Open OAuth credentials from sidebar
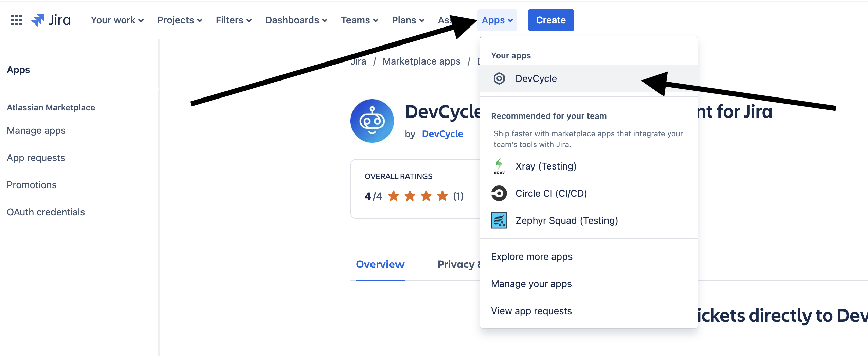The height and width of the screenshot is (356, 868). pyautogui.click(x=46, y=212)
